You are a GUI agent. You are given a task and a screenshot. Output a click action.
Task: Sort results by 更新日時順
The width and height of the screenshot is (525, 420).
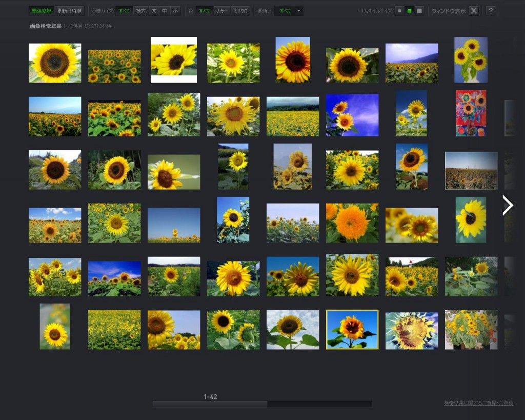[x=69, y=11]
